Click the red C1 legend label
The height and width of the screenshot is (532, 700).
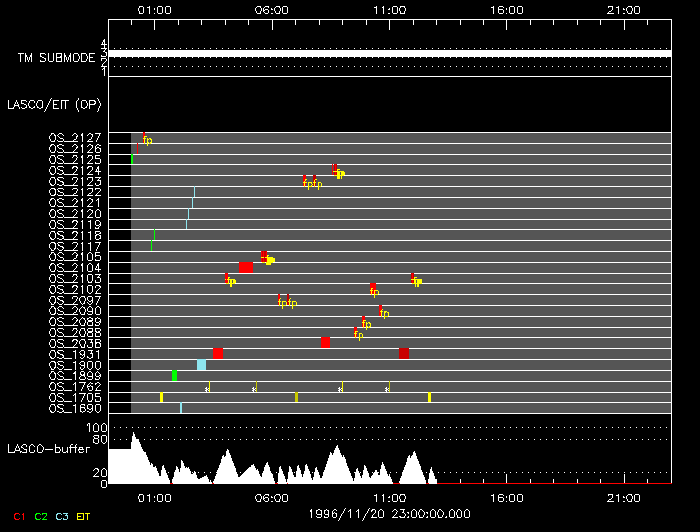pyautogui.click(x=19, y=516)
